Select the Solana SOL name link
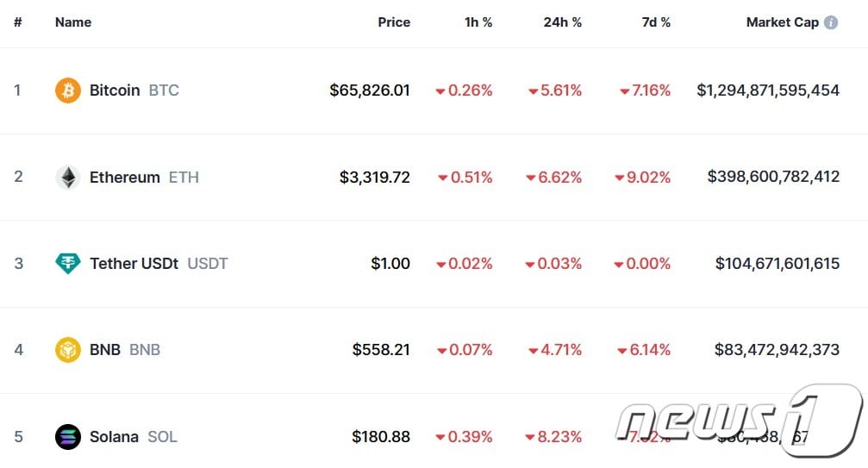 point(115,437)
